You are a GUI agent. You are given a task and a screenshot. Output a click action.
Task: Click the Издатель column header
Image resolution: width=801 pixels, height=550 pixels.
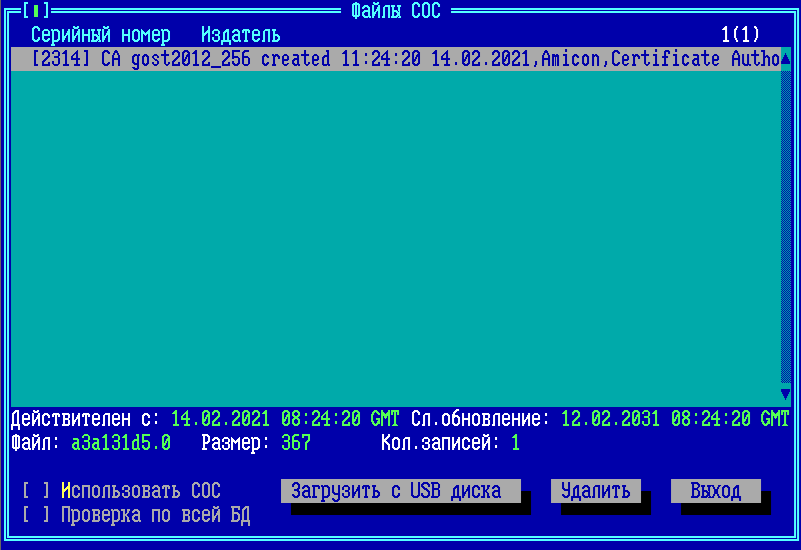click(240, 35)
